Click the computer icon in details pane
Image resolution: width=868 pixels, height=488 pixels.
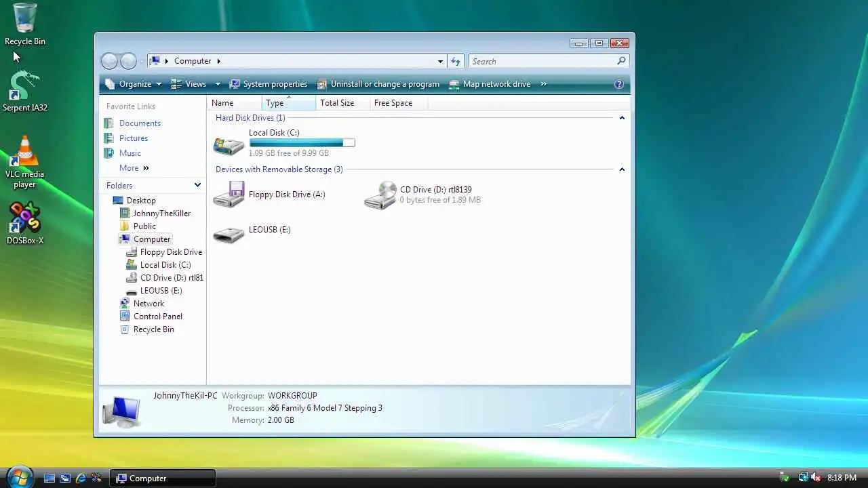122,411
